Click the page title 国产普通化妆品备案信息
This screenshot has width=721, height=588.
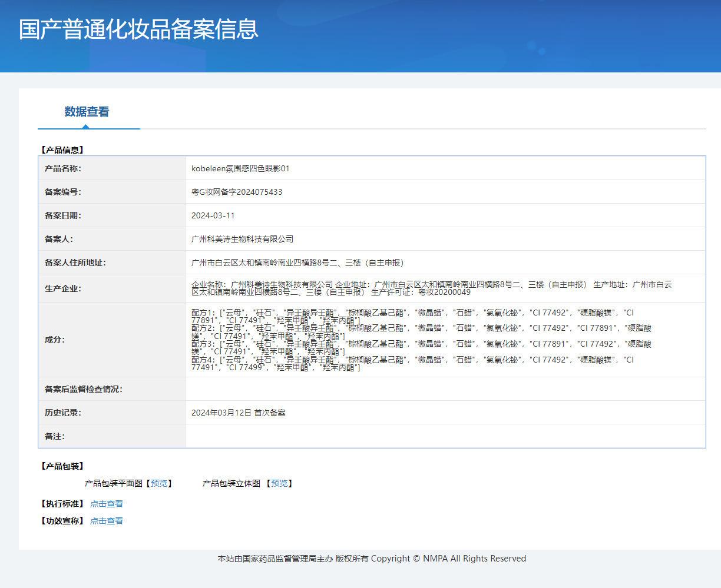pyautogui.click(x=138, y=29)
